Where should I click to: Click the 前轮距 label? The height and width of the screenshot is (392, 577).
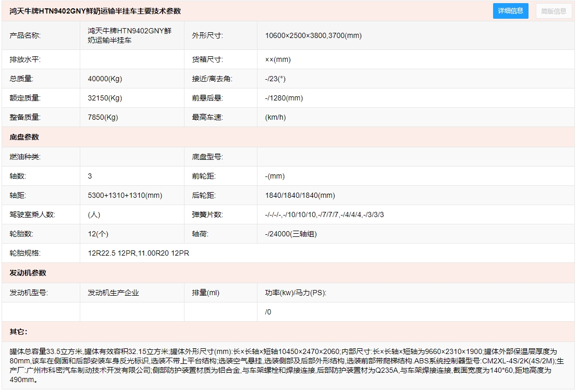coord(203,176)
